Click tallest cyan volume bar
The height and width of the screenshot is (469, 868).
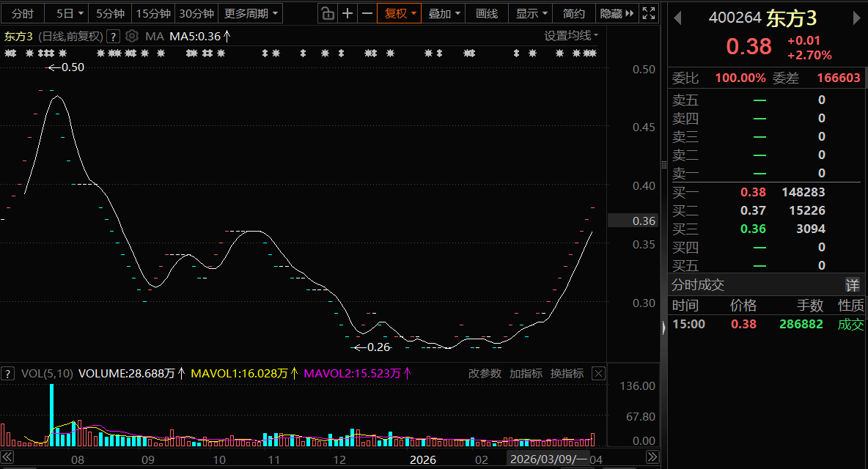[52, 415]
